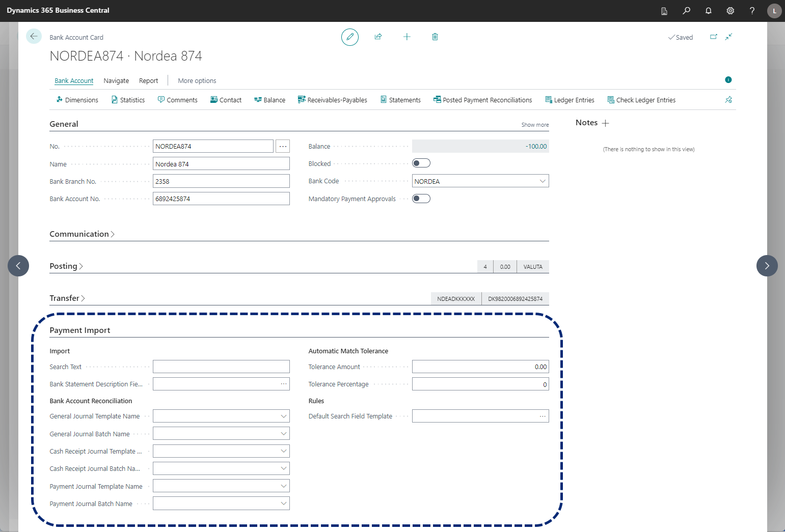Open Check Ledger Entries
Image resolution: width=785 pixels, height=532 pixels.
(x=641, y=100)
